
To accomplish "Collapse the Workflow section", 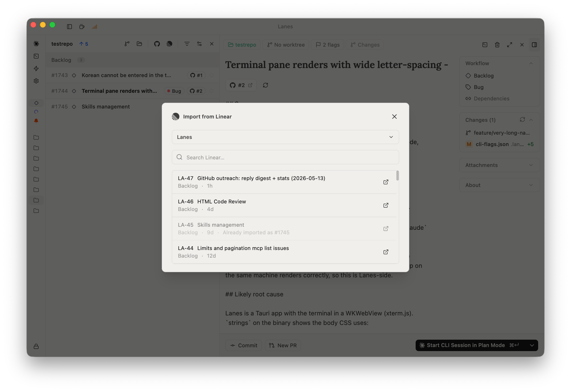I will click(531, 63).
